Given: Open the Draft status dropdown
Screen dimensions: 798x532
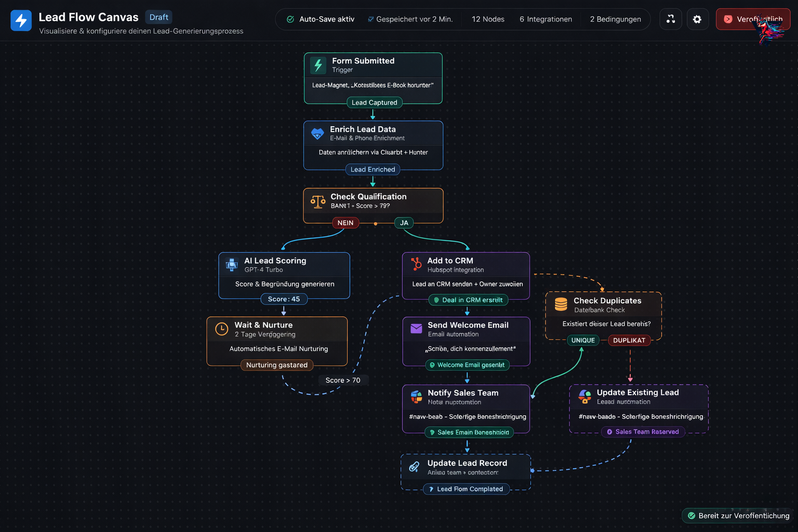Looking at the screenshot, I should pos(158,17).
